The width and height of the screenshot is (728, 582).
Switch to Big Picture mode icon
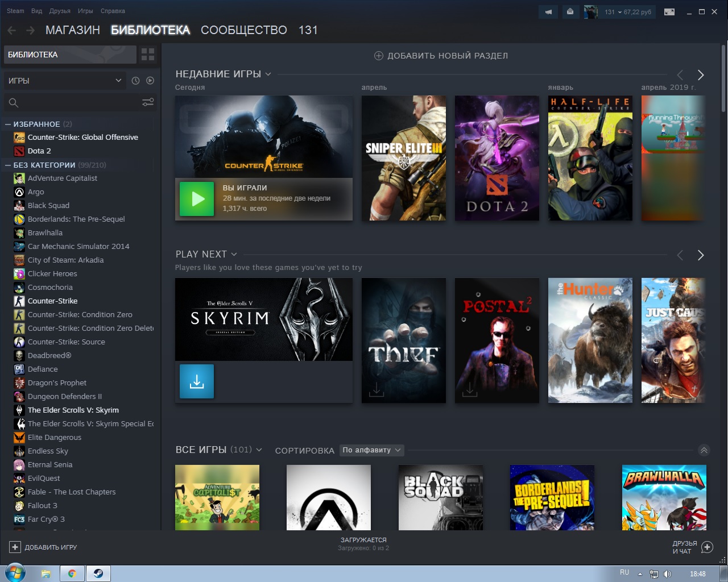click(x=669, y=12)
